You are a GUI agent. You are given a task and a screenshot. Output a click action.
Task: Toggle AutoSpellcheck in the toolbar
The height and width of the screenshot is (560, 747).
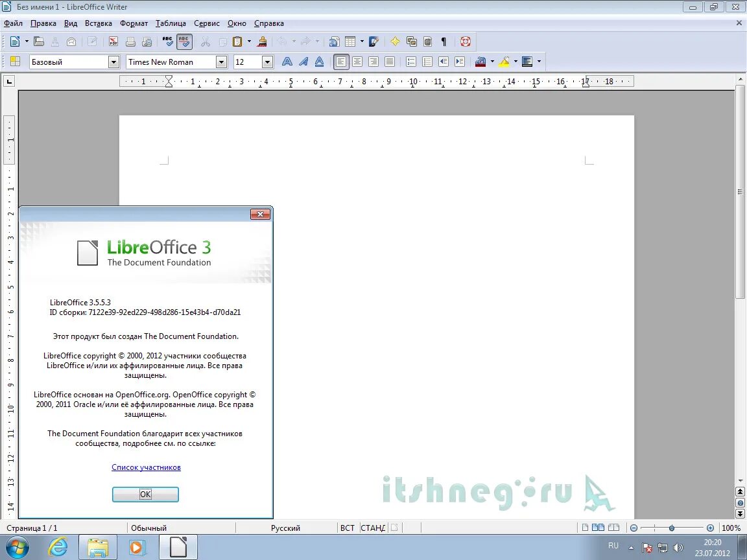[x=184, y=41]
